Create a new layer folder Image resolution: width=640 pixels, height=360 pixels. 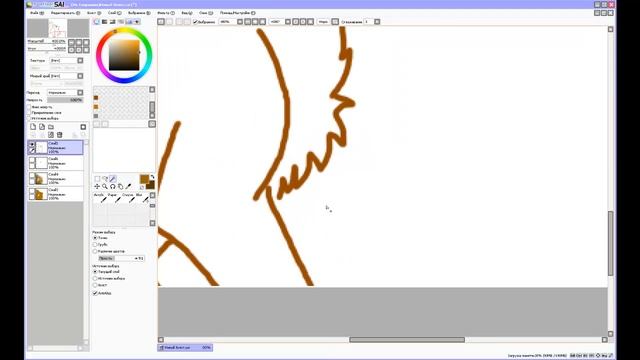pos(51,127)
